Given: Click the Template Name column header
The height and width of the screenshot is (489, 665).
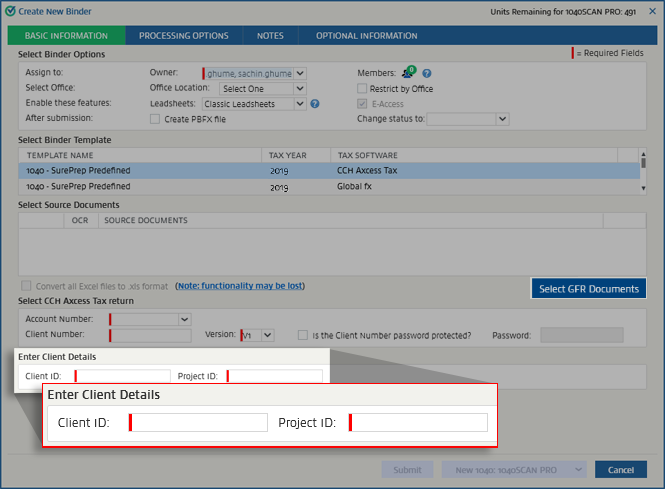Looking at the screenshot, I should [x=140, y=155].
